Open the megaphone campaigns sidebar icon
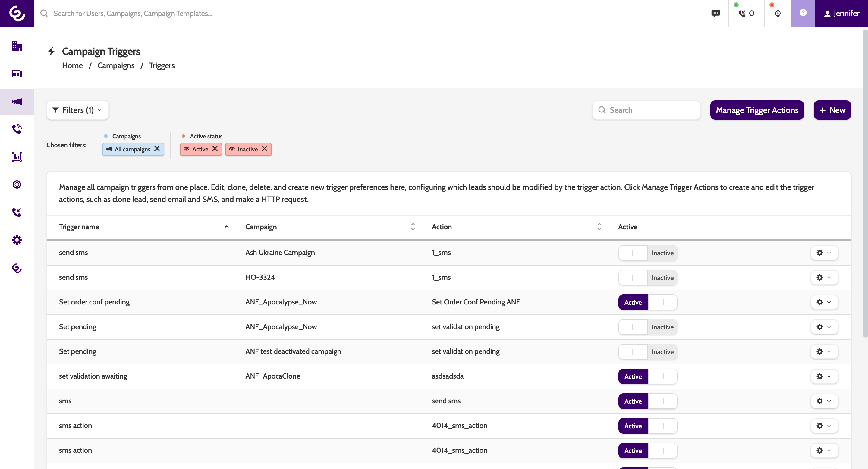This screenshot has height=469, width=868. tap(17, 101)
